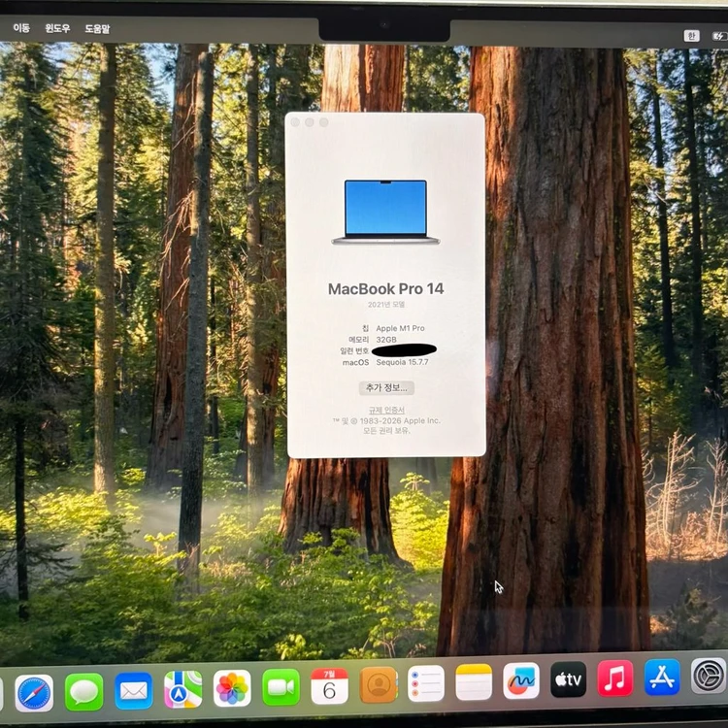The height and width of the screenshot is (728, 728).
Task: Open Safari from the Dock
Action: (x=34, y=693)
